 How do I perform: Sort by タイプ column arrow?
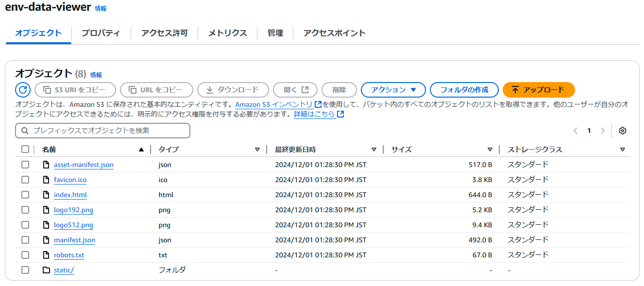click(x=257, y=150)
